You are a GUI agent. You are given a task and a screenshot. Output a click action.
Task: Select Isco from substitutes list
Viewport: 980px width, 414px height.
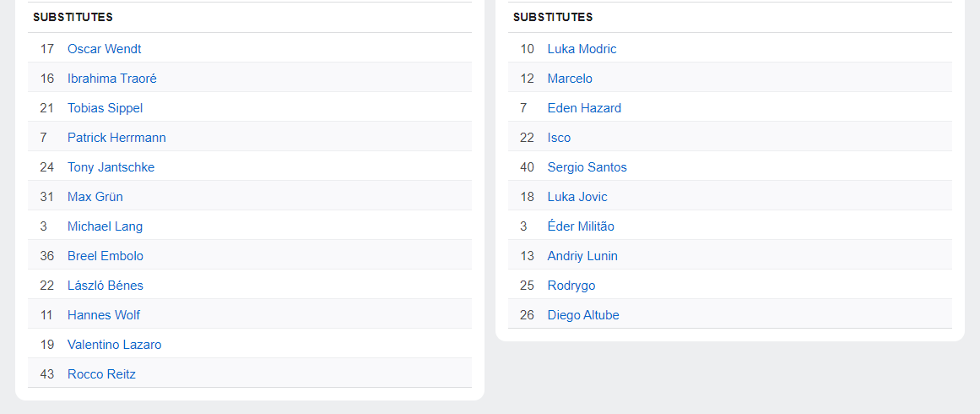[559, 138]
